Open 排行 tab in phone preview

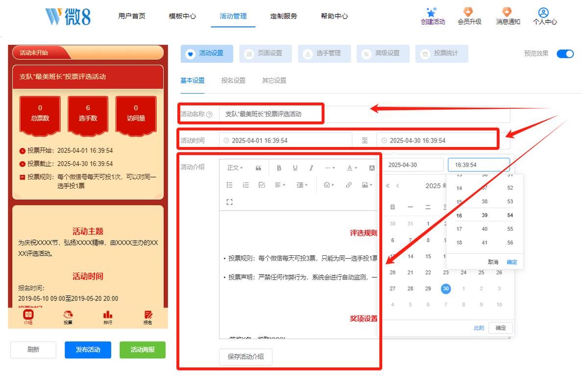coord(108,318)
